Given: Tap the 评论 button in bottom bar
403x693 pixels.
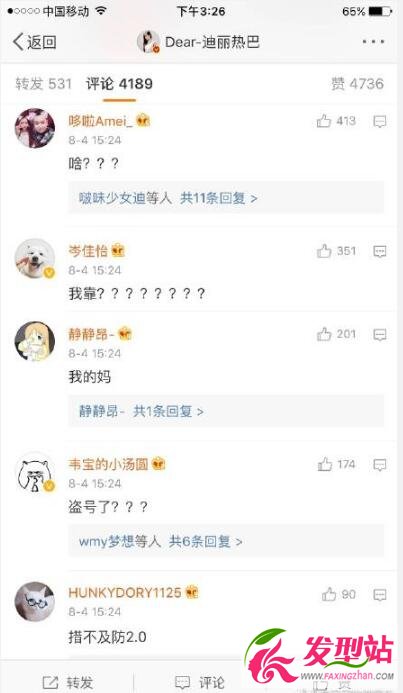Looking at the screenshot, I should coord(201,682).
